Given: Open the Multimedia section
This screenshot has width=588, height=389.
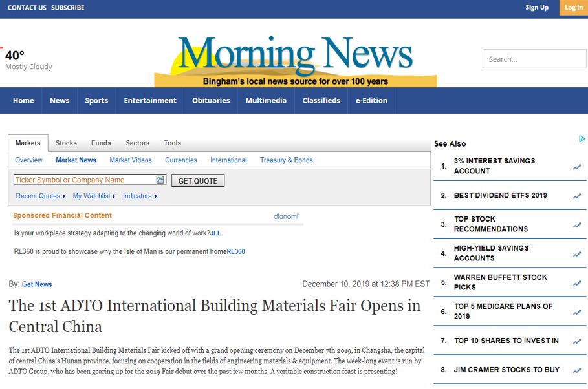Looking at the screenshot, I should click(266, 100).
